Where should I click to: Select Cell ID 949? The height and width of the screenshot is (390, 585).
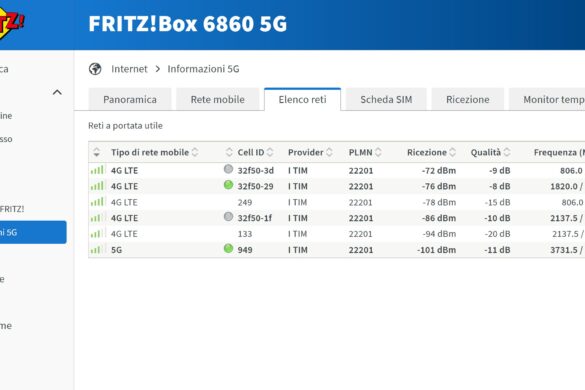point(245,250)
